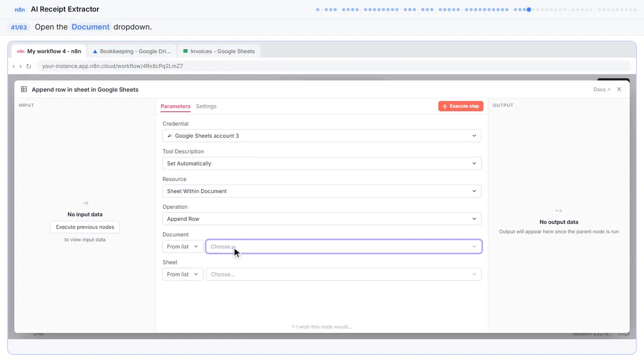The height and width of the screenshot is (362, 644).
Task: Click the n8n logo badge beside AI Receipt Extractor
Action: coord(20,9)
